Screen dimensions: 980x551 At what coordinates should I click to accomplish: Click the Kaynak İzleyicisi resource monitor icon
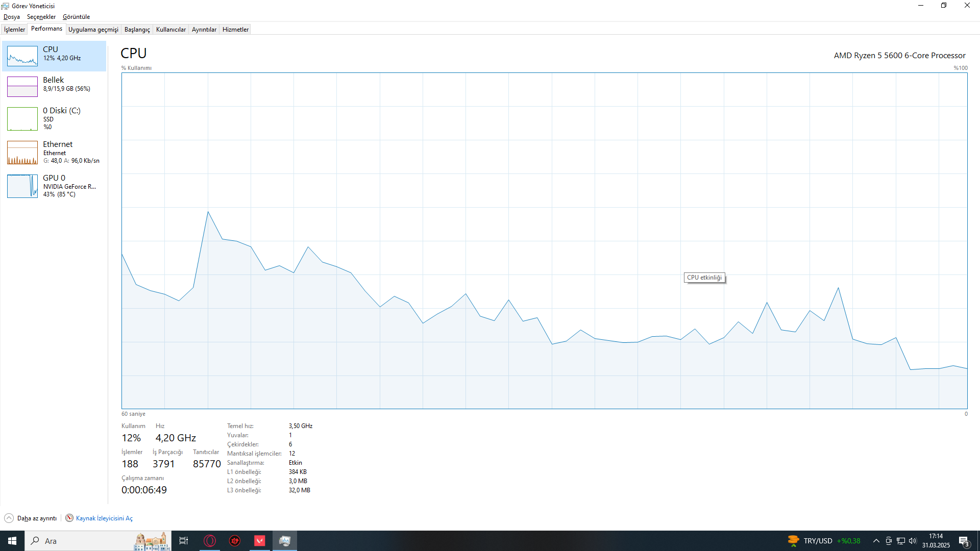69,518
